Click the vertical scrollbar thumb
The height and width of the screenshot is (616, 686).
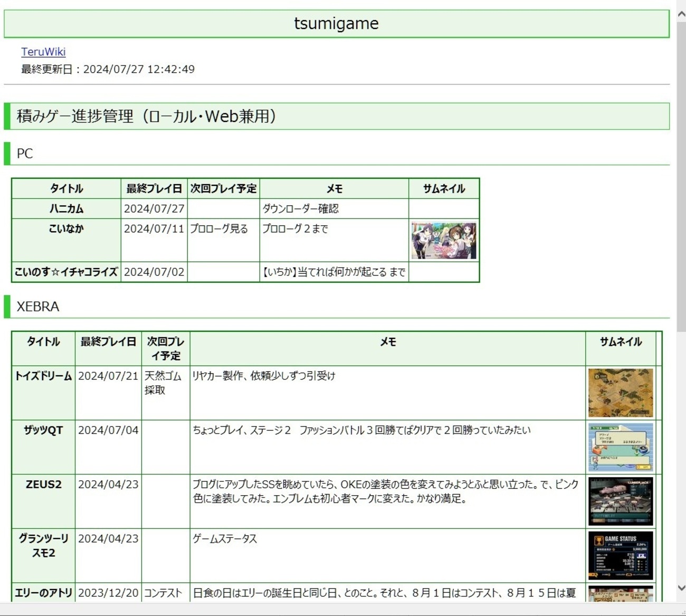[681, 174]
